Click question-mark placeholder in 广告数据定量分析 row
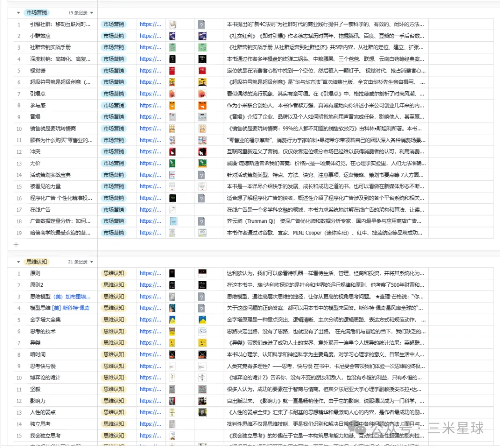Image resolution: width=500 pixels, height=448 pixels. (x=201, y=221)
